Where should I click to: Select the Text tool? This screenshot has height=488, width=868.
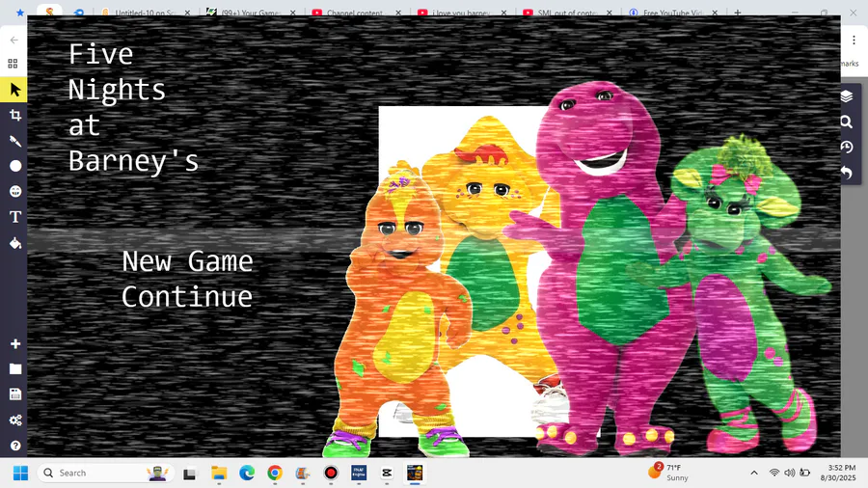tap(14, 217)
